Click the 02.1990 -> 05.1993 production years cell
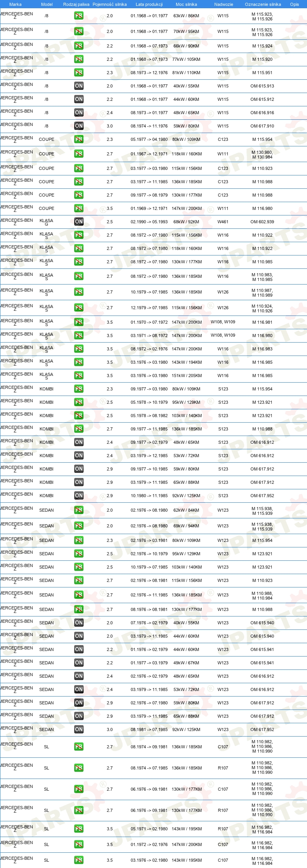307x868 pixels. 149,222
